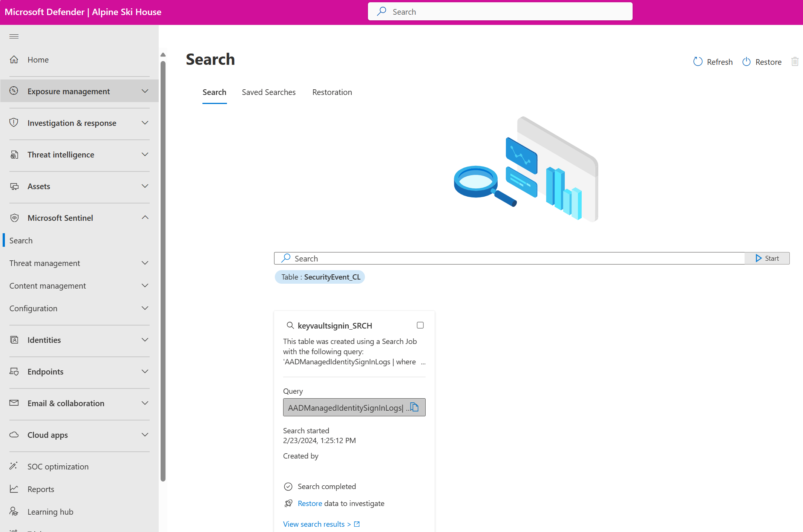The width and height of the screenshot is (803, 532).
Task: Click the sidebar vertical scrollbar
Action: (x=163, y=264)
